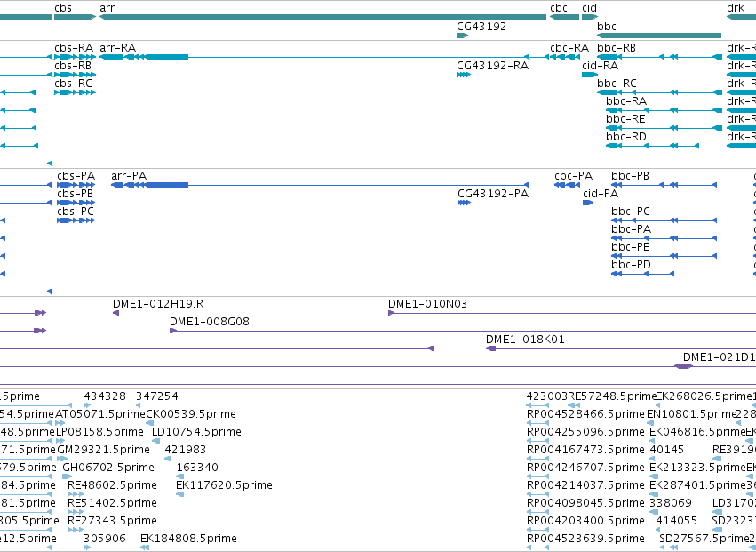The width and height of the screenshot is (756, 552).
Task: Open EST RP004203400.5prime
Action: tap(585, 521)
